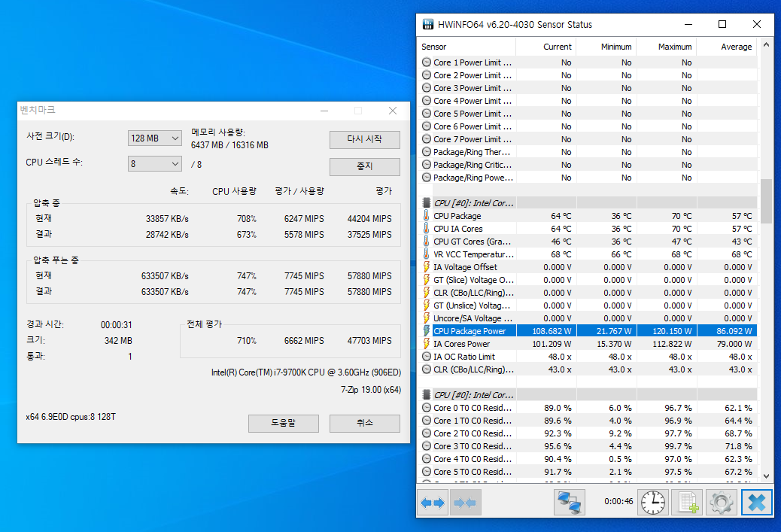Screen dimensions: 781x532
Task: Click the VR VCC Temperature thermometer icon
Action: click(x=427, y=254)
